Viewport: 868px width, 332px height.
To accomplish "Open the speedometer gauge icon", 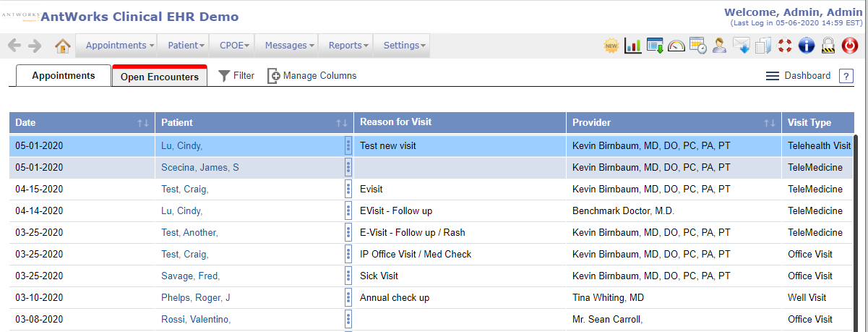I will coord(676,46).
